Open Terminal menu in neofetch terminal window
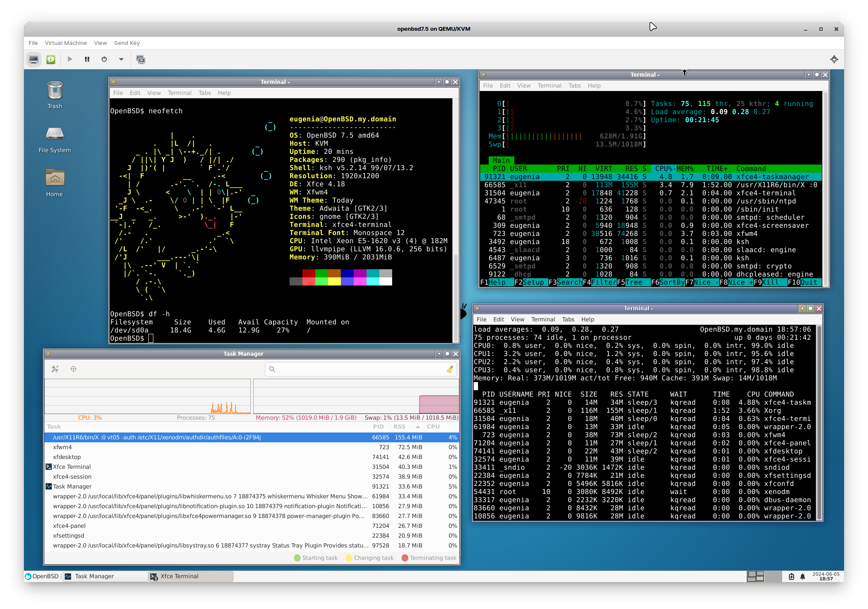 click(179, 93)
